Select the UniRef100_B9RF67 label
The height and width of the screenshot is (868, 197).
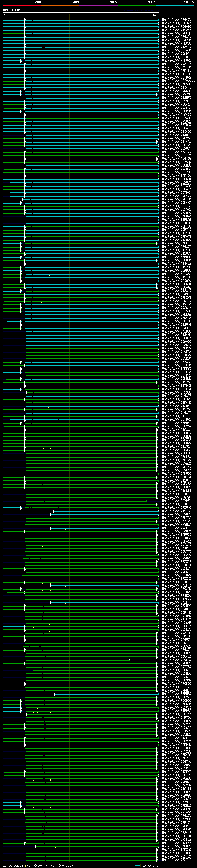176,369
